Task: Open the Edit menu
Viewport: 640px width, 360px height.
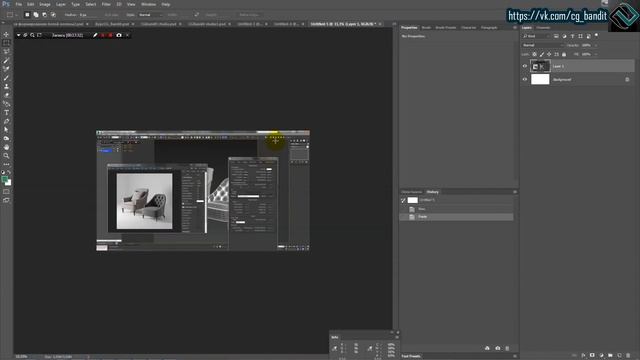Action: (x=31, y=4)
